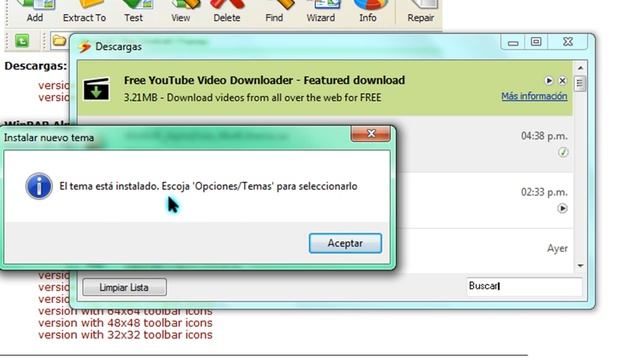The image size is (640, 360).
Task: Open the Más información link
Action: point(534,96)
